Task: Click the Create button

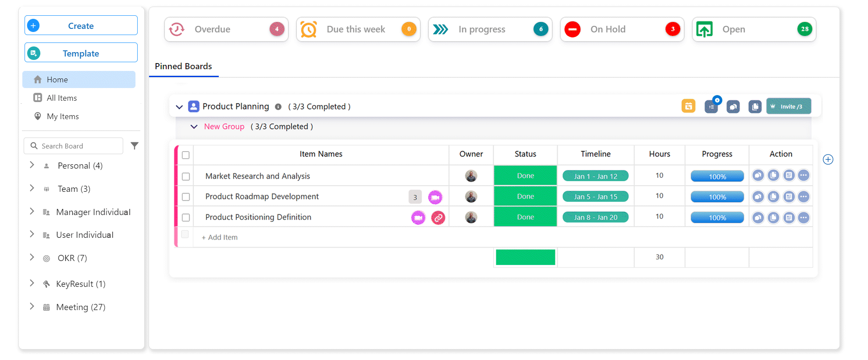Action: (81, 26)
